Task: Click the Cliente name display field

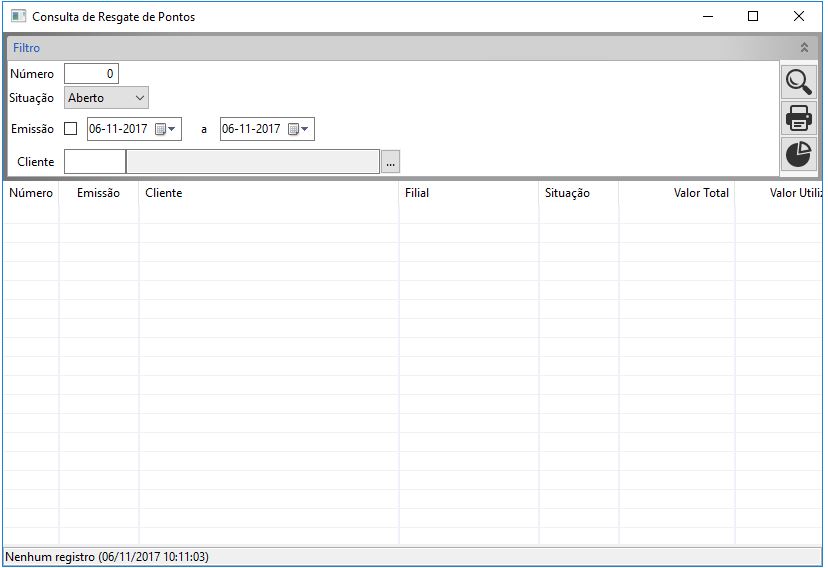Action: tap(253, 162)
